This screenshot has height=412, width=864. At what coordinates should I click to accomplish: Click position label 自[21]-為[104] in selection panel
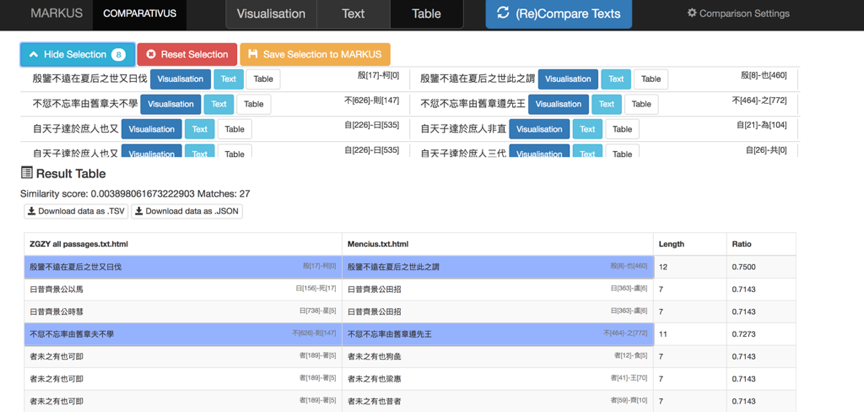(x=762, y=125)
